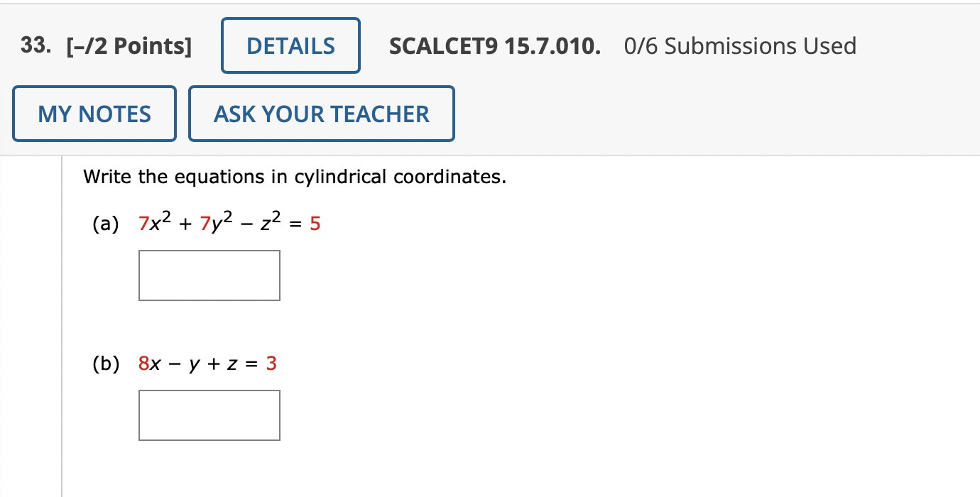Image resolution: width=980 pixels, height=497 pixels.
Task: Click the equation in part (a)
Action: [227, 222]
